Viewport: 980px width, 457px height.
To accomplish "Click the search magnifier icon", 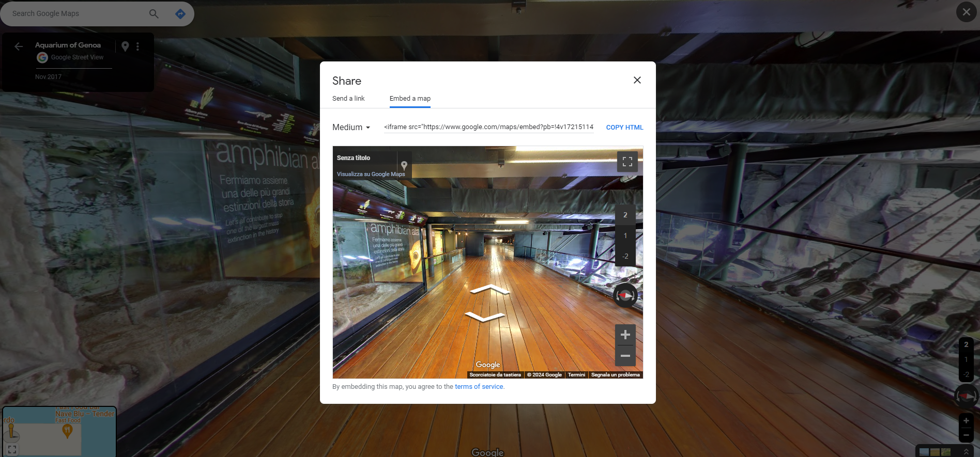I will (x=154, y=13).
